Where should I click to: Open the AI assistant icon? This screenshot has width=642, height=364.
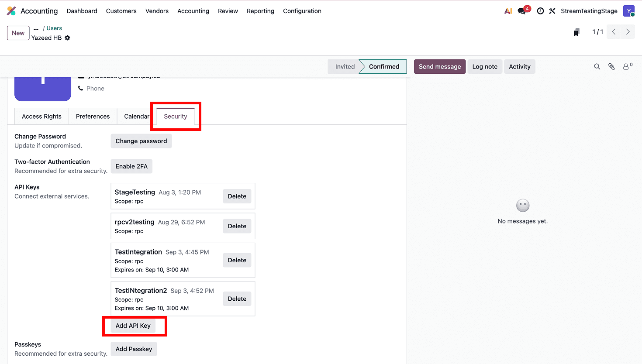(x=508, y=11)
